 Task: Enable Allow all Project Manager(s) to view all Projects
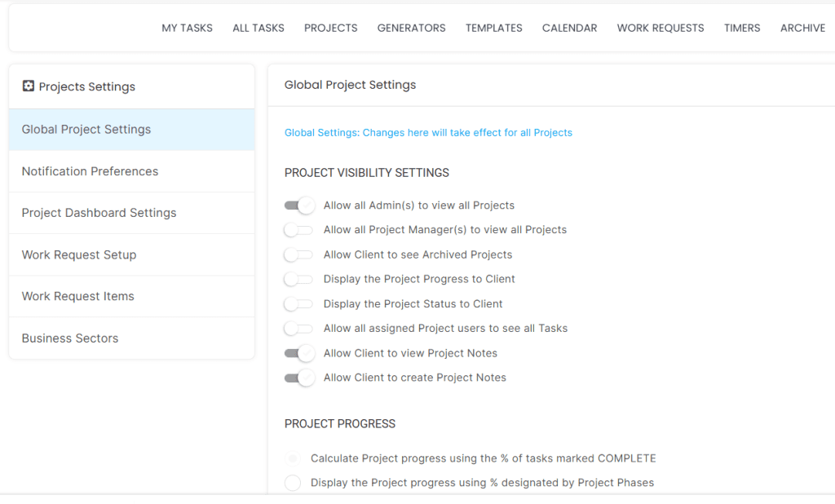[298, 230]
